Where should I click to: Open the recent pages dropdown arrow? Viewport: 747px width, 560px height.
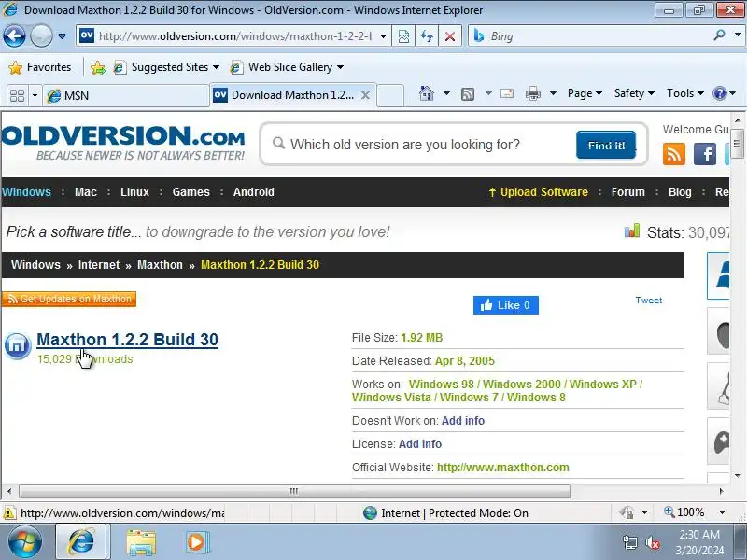coord(62,36)
